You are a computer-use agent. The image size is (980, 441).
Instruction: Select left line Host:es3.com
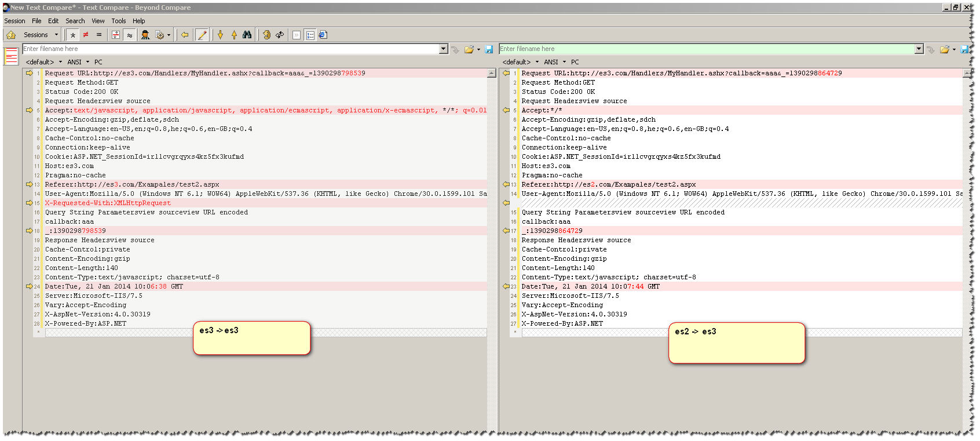click(70, 166)
